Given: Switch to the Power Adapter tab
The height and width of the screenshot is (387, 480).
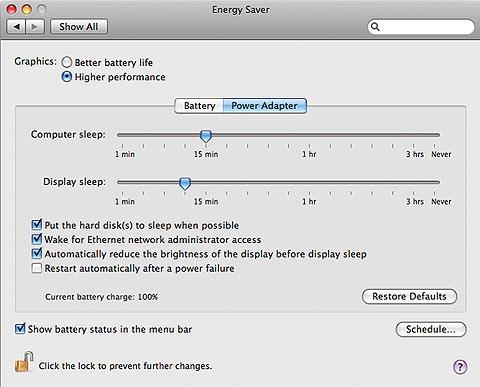Looking at the screenshot, I should tap(264, 106).
